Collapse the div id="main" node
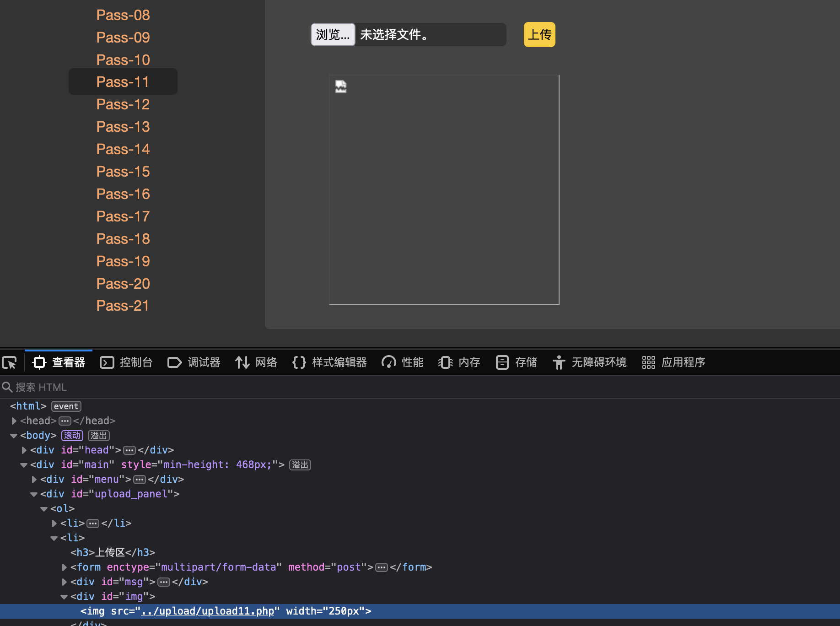 click(x=24, y=465)
